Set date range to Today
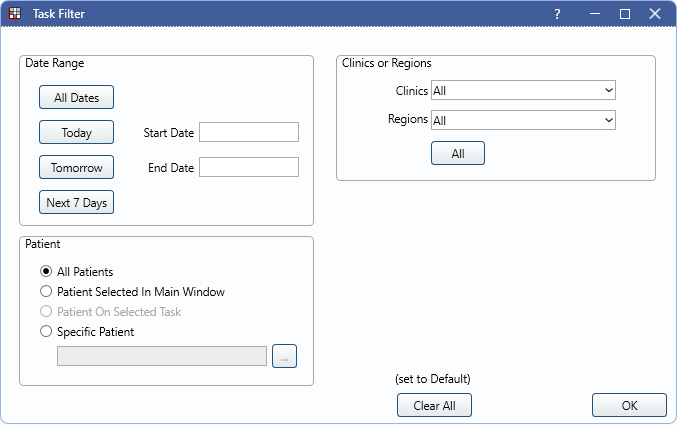This screenshot has height=425, width=677. pos(76,132)
